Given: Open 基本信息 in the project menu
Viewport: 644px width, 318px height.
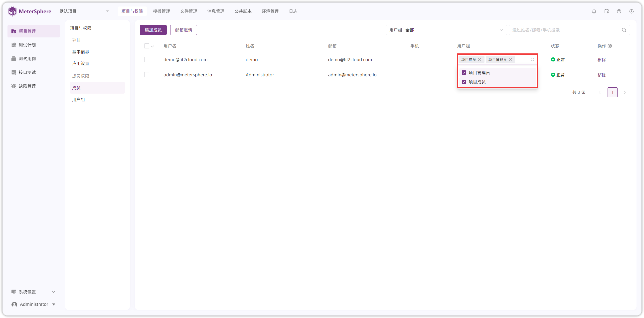Looking at the screenshot, I should point(98,52).
